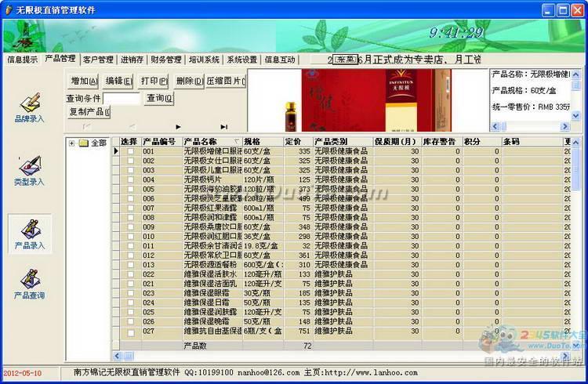Select product name 維雅保湿眼霜
Image resolution: width=588 pixels, height=384 pixels.
(207, 293)
